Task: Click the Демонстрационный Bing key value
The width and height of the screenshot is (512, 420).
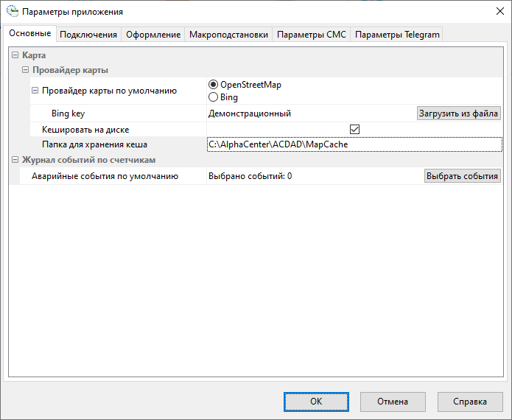Action: pos(250,113)
